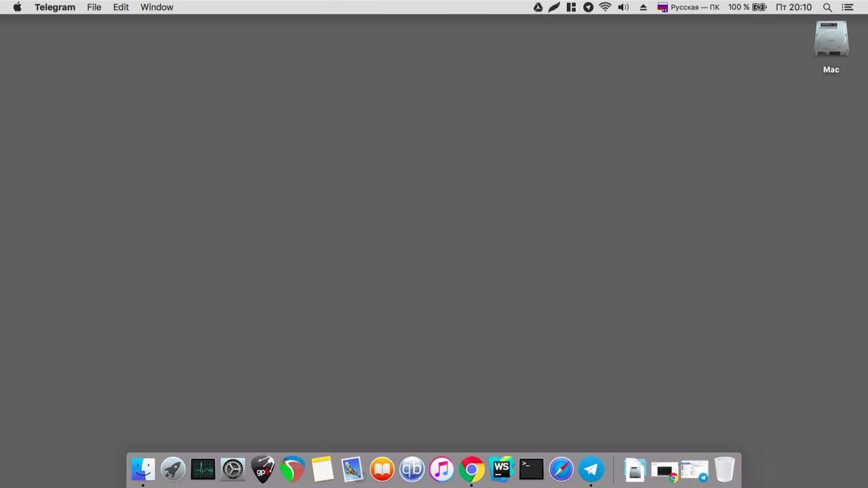Open Notification Center list icon

click(848, 7)
